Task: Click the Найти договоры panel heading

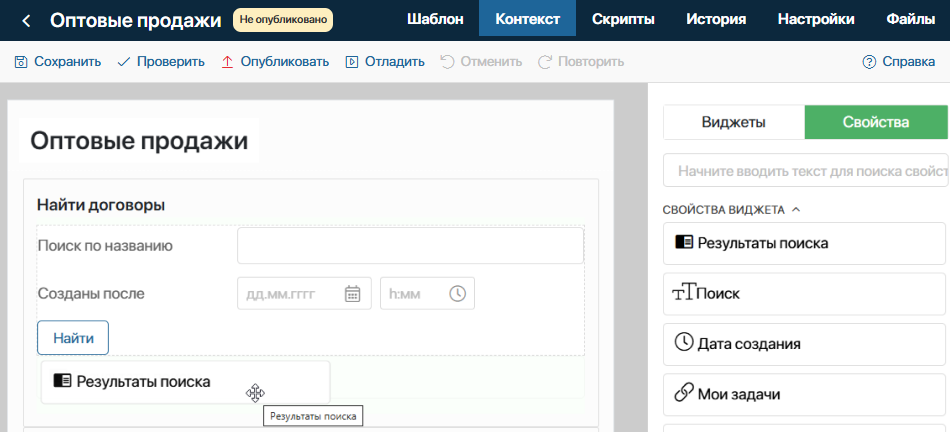Action: [101, 205]
